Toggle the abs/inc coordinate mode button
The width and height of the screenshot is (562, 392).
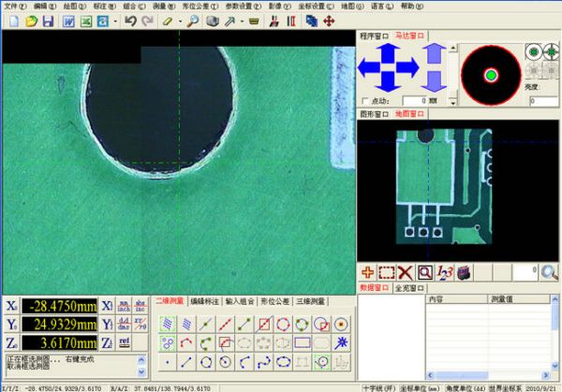coord(140,306)
